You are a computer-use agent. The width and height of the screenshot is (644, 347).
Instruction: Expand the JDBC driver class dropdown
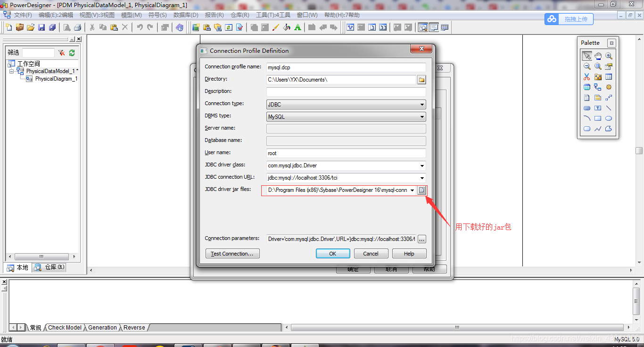pyautogui.click(x=422, y=165)
